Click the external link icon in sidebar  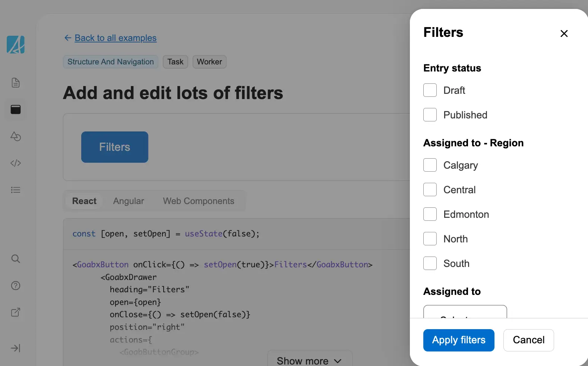pos(16,312)
